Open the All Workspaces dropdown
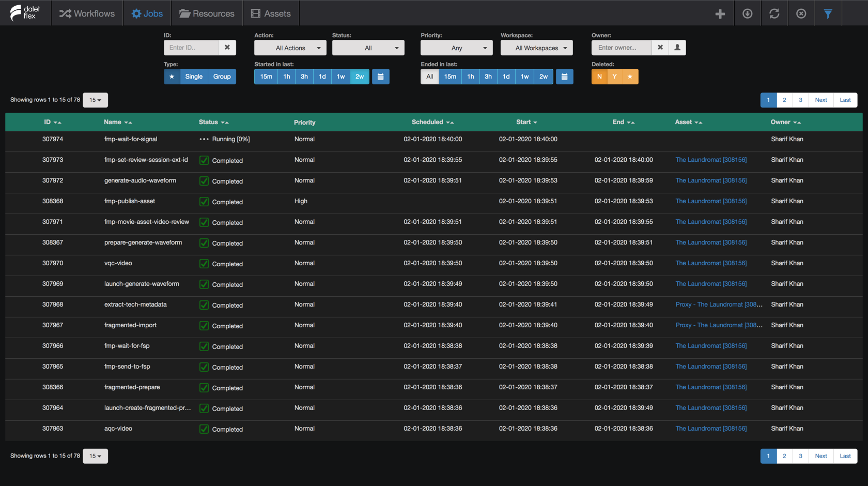The image size is (868, 486). click(537, 48)
